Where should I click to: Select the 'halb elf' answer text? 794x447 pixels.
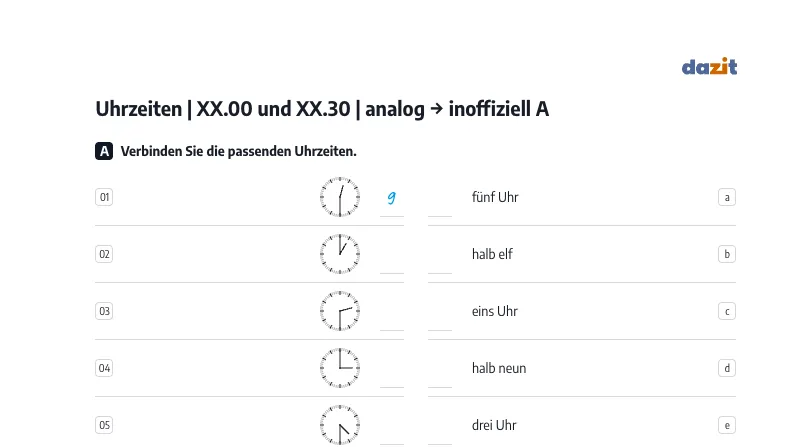click(492, 254)
